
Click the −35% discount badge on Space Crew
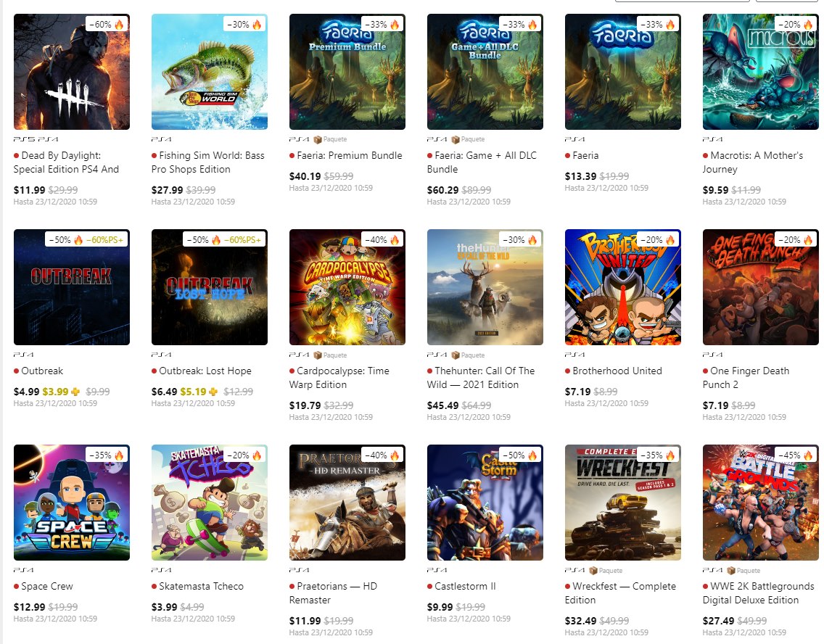99,455
